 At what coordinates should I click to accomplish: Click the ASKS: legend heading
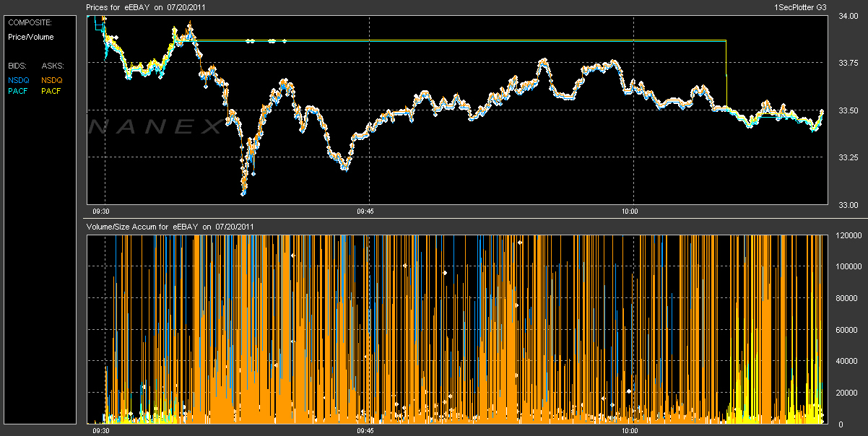pos(52,66)
